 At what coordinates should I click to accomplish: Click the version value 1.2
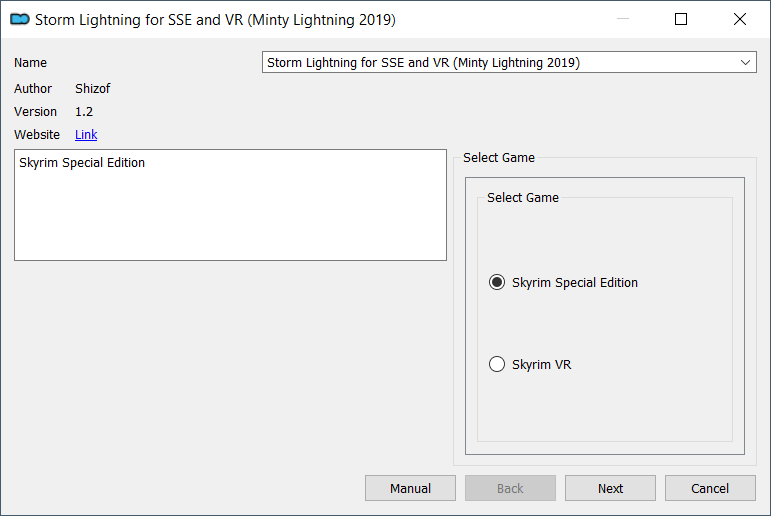84,112
